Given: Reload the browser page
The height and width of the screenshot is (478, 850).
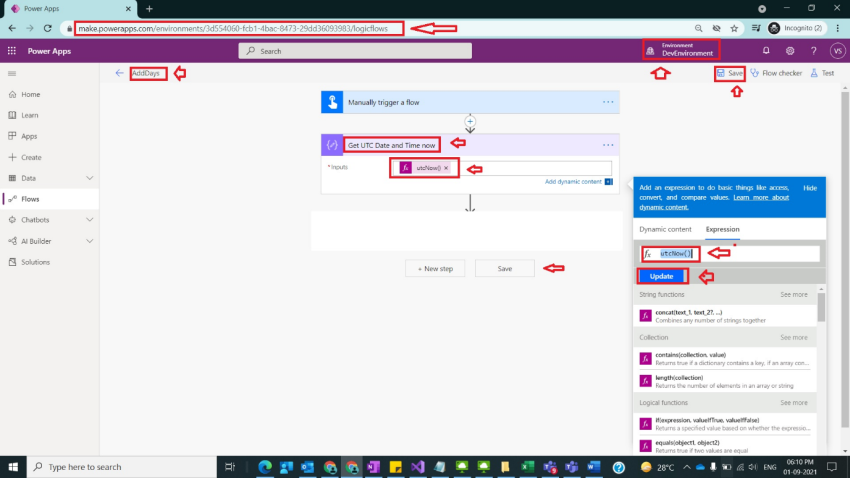Looking at the screenshot, I should coord(48,28).
